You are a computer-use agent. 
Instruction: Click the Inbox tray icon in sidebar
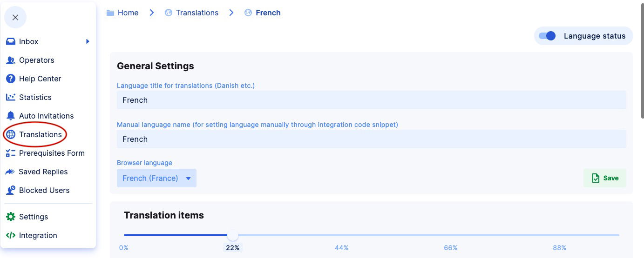10,41
